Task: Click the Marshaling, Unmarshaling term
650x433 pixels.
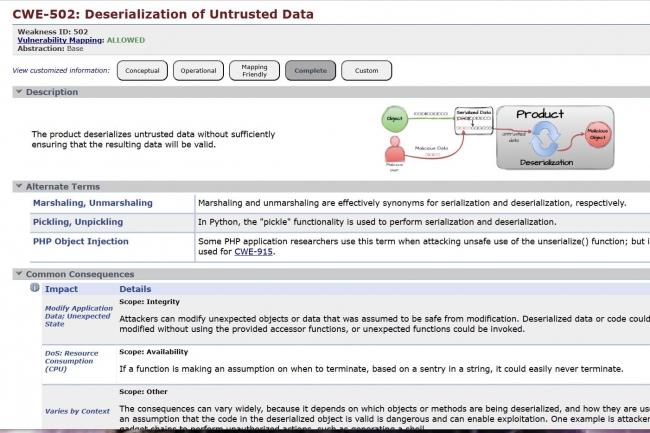Action: click(x=93, y=203)
